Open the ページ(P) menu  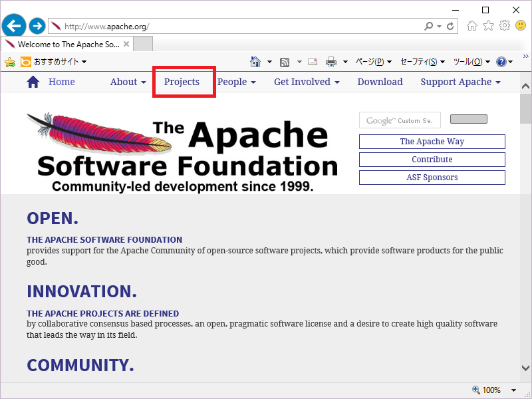(374, 62)
